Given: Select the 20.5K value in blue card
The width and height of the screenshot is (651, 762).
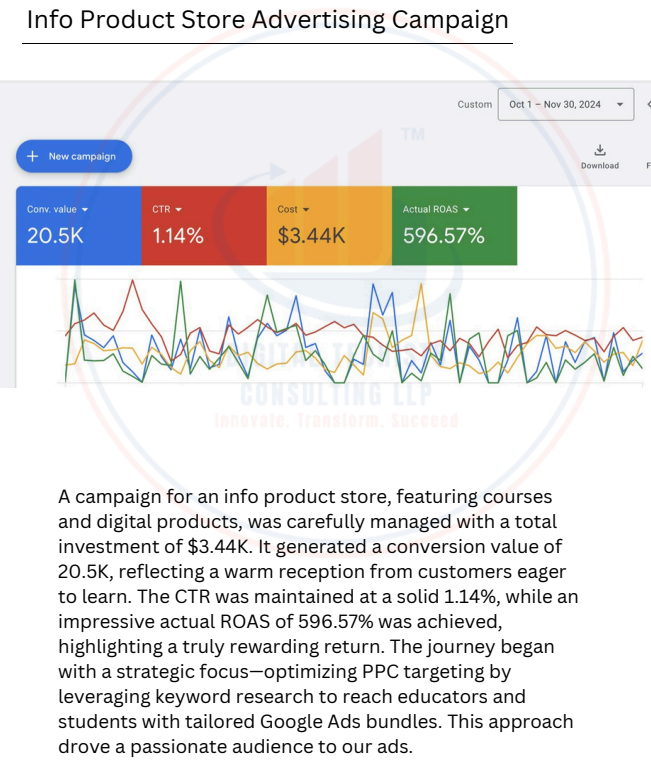Looking at the screenshot, I should click(x=55, y=236).
